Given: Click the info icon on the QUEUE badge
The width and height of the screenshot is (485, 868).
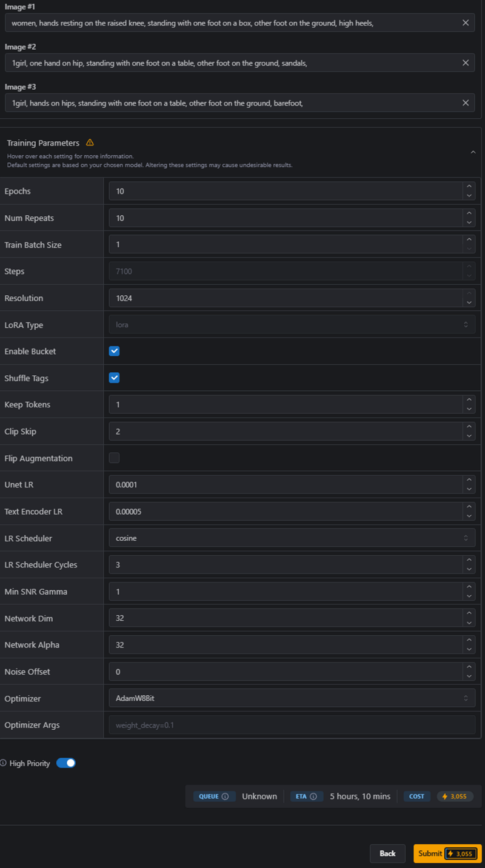Looking at the screenshot, I should click(x=226, y=796).
